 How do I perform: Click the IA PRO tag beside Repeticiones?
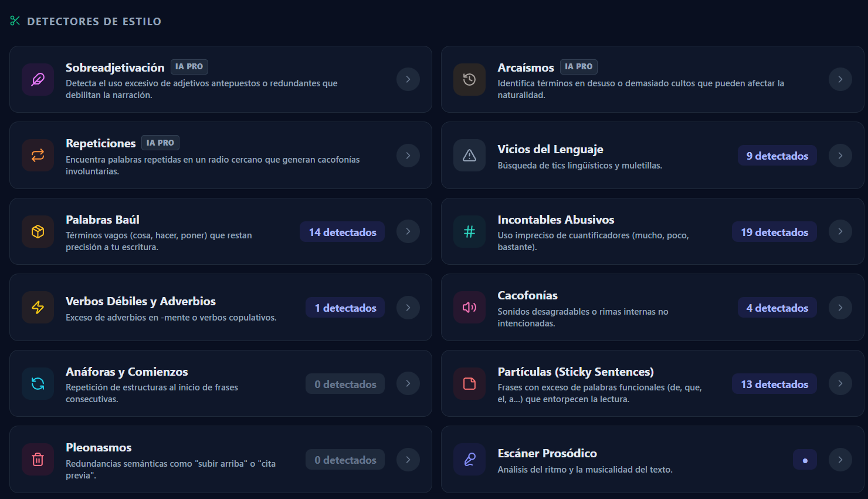160,143
